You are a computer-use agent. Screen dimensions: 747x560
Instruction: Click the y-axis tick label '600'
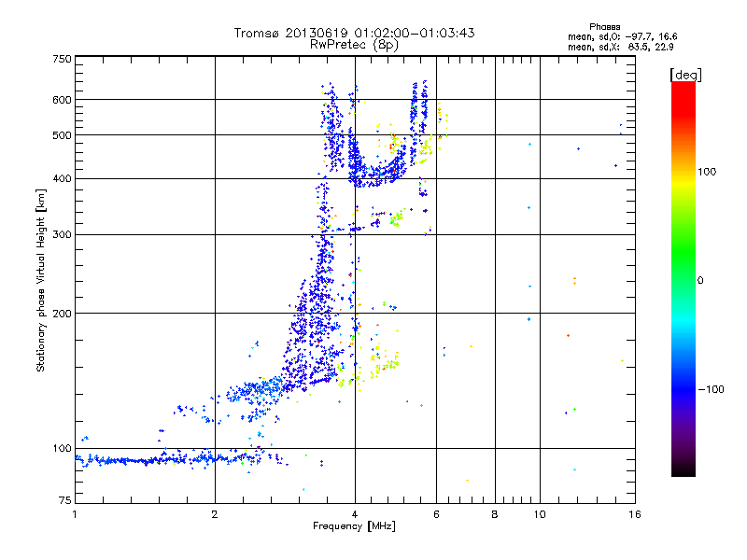tap(62, 100)
